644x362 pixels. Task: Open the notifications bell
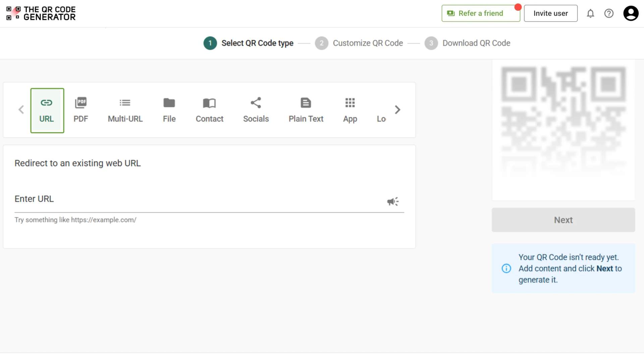pyautogui.click(x=590, y=13)
